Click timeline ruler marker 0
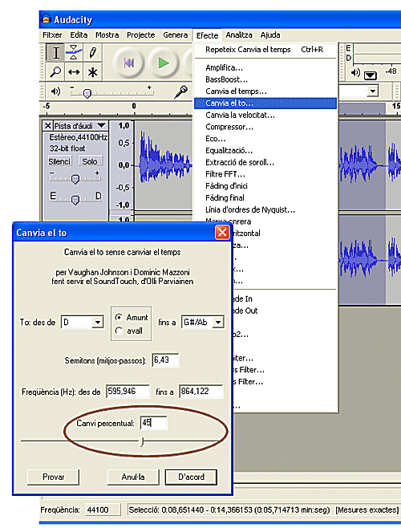Screen dimensions: 401x532 point(134,106)
